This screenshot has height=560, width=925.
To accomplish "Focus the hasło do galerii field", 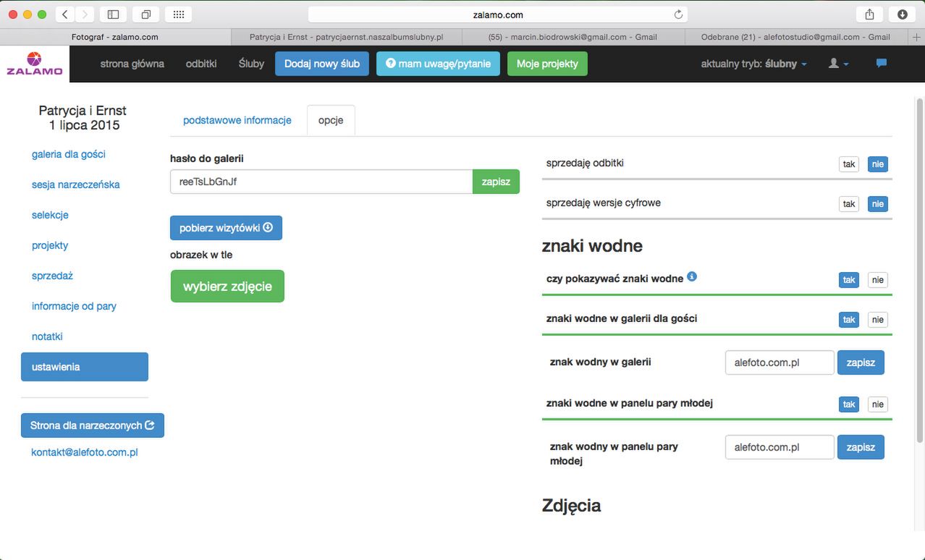I will point(321,182).
